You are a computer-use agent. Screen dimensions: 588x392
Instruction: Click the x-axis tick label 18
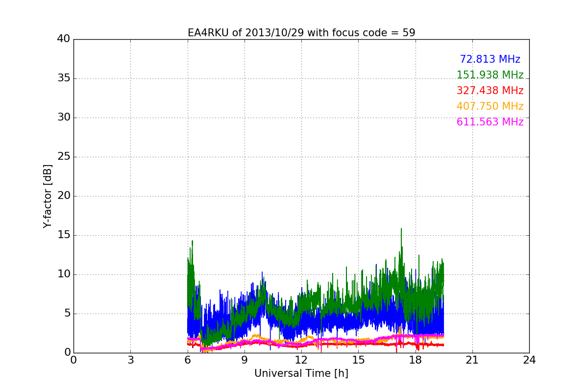(415, 360)
